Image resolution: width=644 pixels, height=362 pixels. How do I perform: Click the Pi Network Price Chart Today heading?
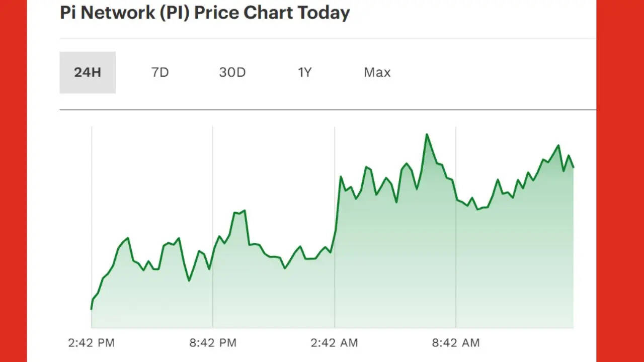(x=205, y=13)
